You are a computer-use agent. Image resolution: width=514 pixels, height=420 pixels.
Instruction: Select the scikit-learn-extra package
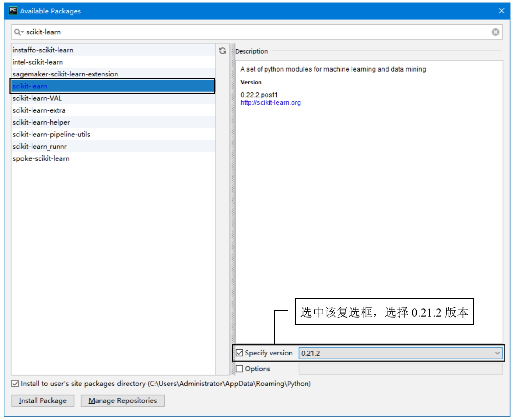point(39,110)
